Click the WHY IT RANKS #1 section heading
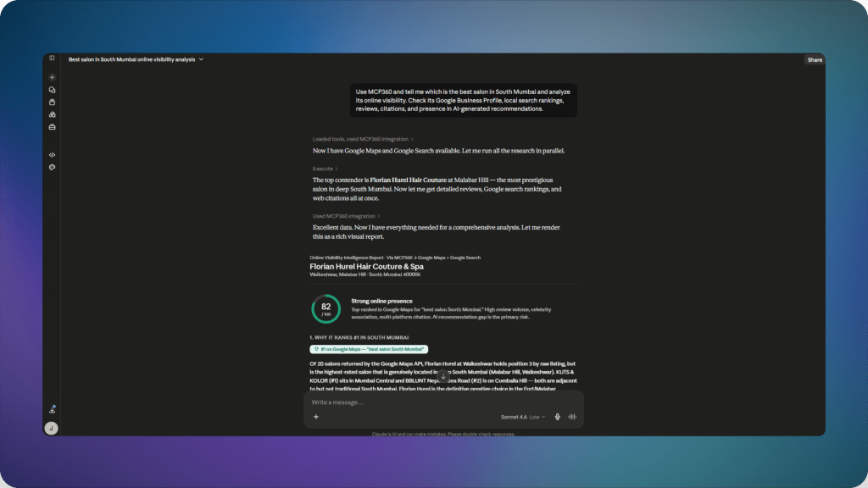868x488 pixels. click(359, 337)
